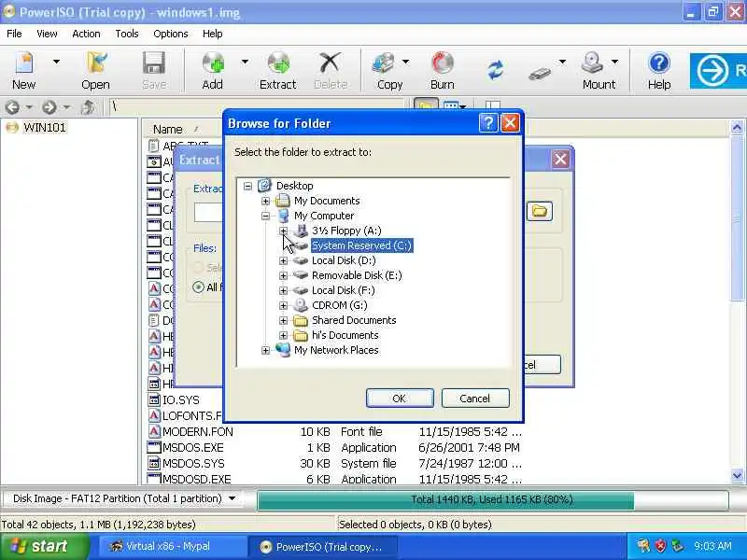Screen dimensions: 747x560
Task: Click the Back navigation arrow icon
Action: (13, 107)
